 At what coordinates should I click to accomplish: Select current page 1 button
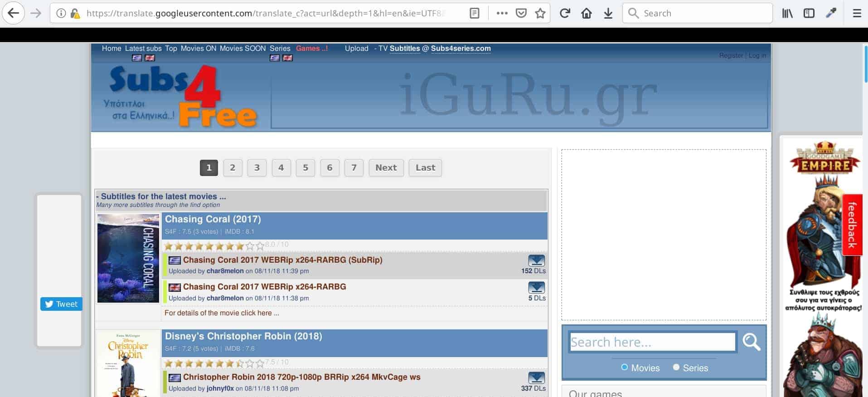tap(209, 168)
